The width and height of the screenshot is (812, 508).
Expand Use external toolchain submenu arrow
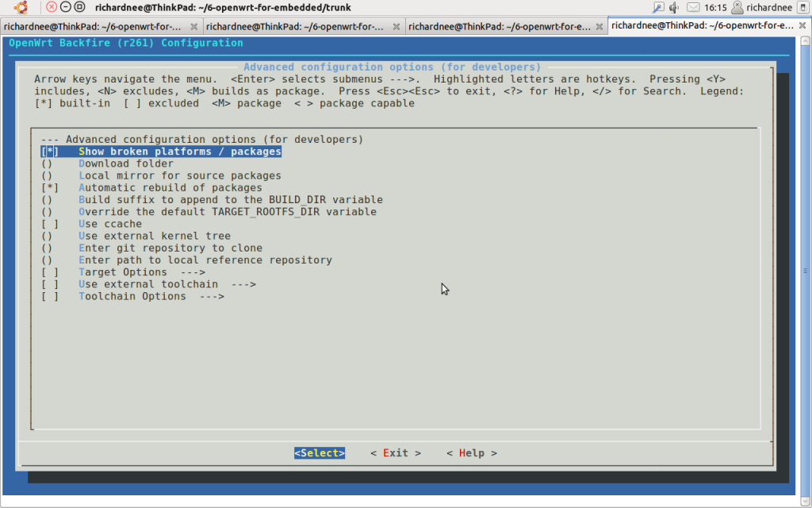point(243,284)
